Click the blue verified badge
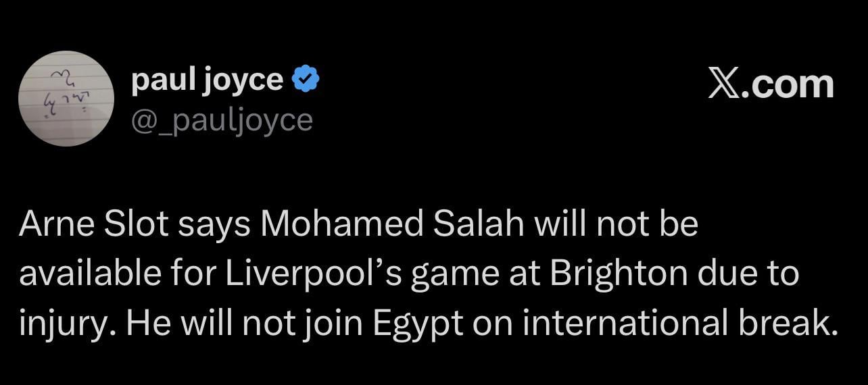Screen dimensions: 868x385 [x=305, y=81]
